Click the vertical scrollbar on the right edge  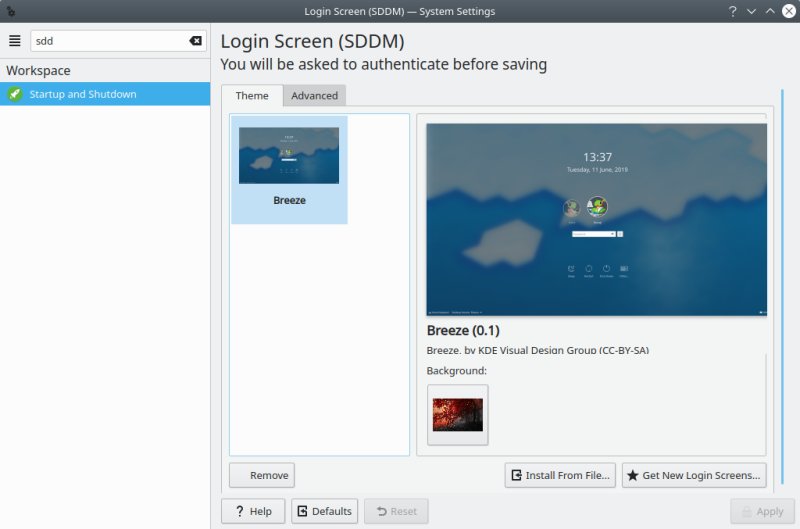point(781,290)
